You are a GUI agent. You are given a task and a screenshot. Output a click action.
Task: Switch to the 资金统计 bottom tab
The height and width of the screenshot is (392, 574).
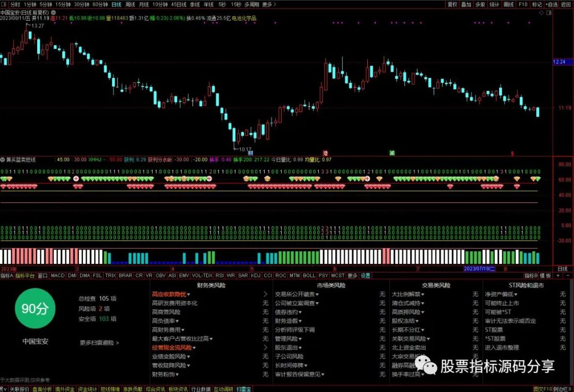[x=87, y=389]
